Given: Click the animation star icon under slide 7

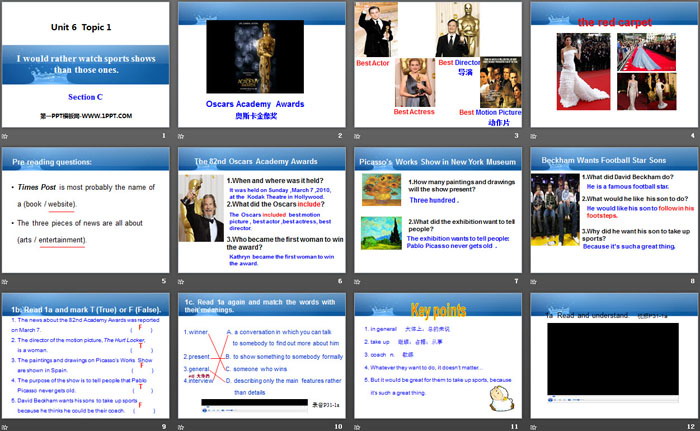Looking at the screenshot, I should pos(357,281).
